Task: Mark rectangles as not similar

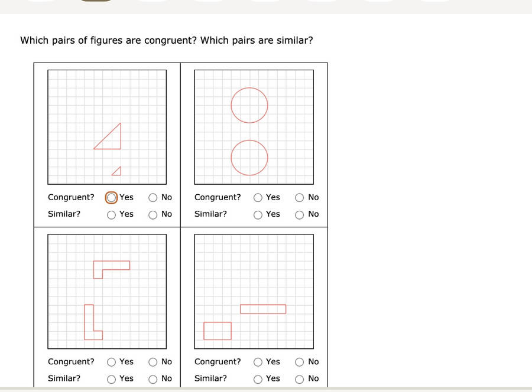Action: [299, 378]
